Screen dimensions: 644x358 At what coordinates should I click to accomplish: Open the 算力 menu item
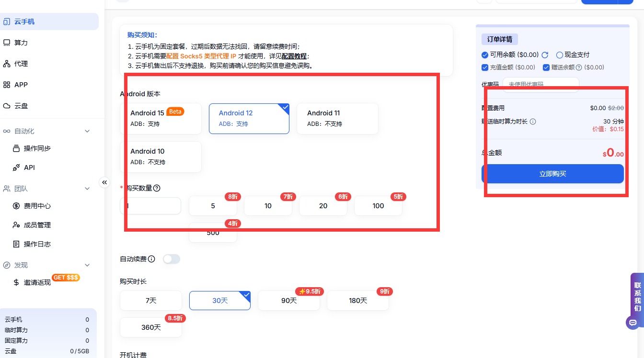(x=21, y=43)
